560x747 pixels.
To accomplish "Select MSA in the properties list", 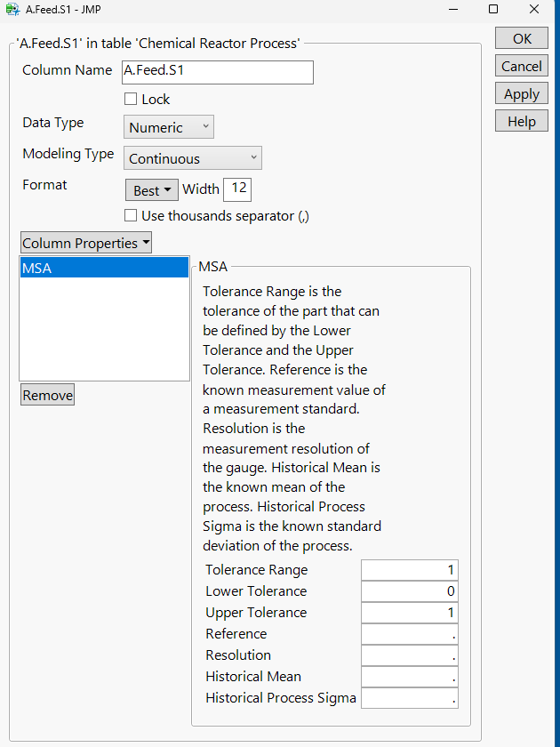I will [x=104, y=268].
